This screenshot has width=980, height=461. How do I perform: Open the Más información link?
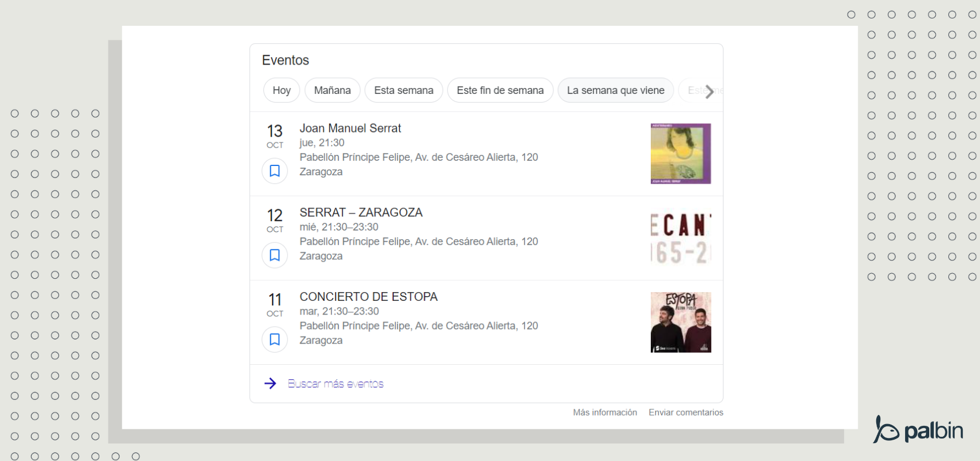(x=605, y=413)
